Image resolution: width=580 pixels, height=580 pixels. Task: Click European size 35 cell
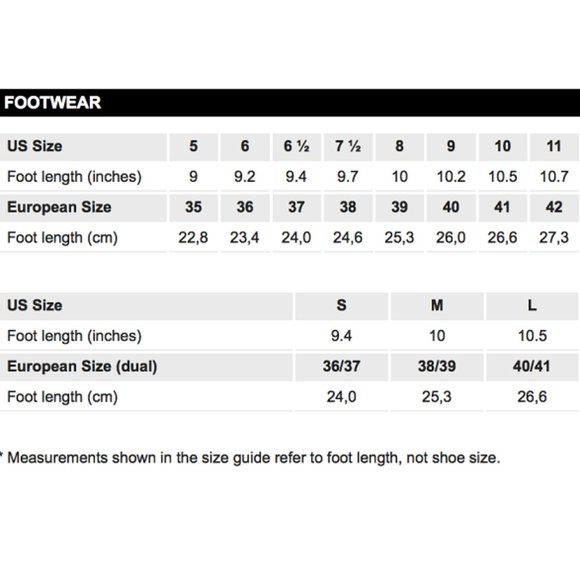click(x=193, y=207)
